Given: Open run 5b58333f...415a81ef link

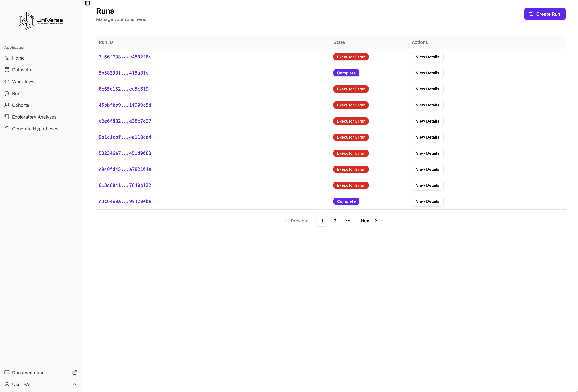Looking at the screenshot, I should click(125, 73).
